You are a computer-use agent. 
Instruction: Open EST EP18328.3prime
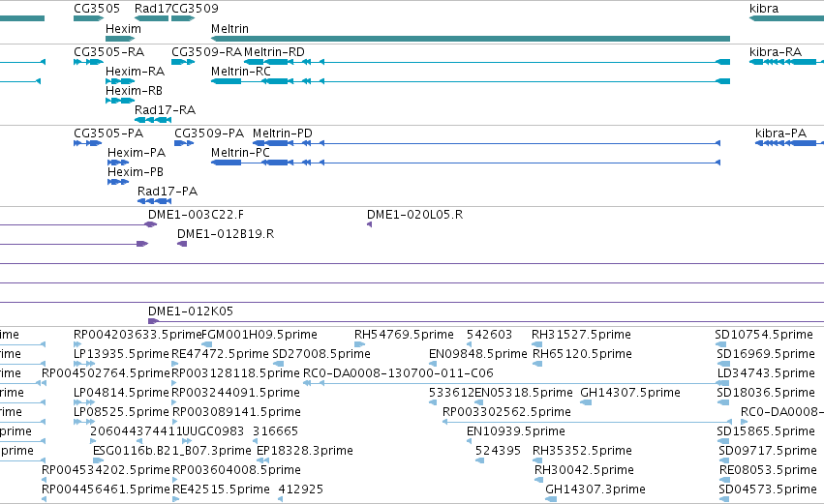305,452
